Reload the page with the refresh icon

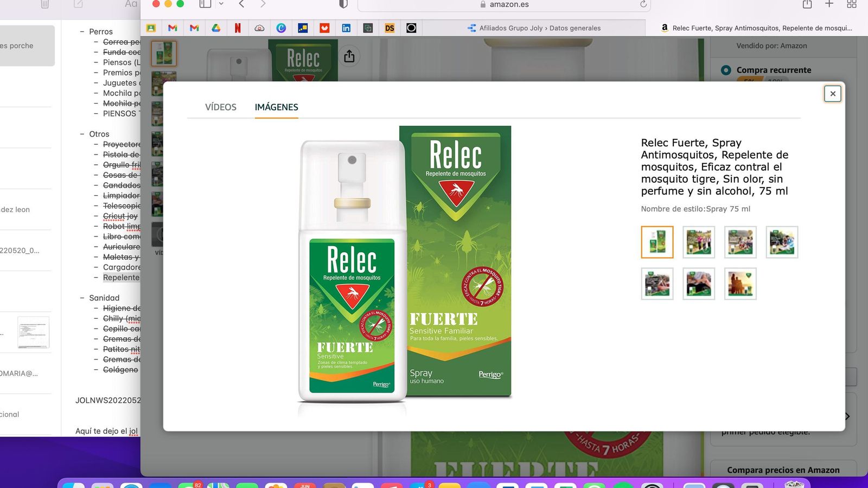pos(643,4)
